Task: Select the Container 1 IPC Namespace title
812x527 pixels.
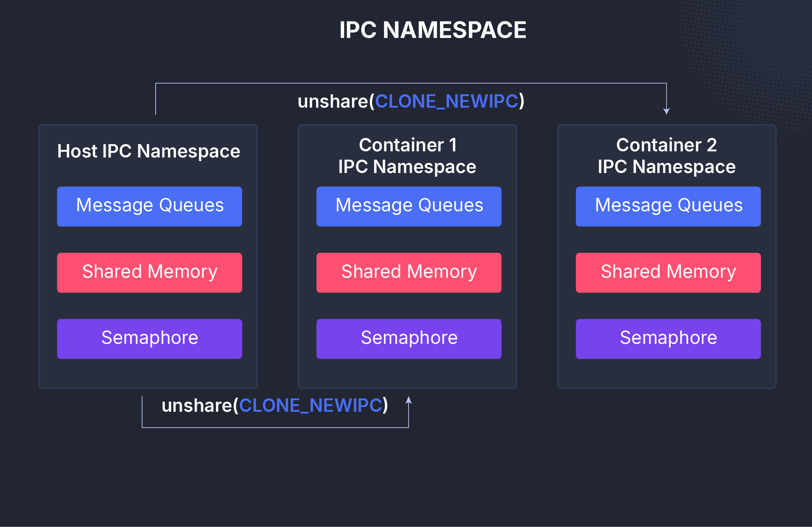Action: coord(409,155)
